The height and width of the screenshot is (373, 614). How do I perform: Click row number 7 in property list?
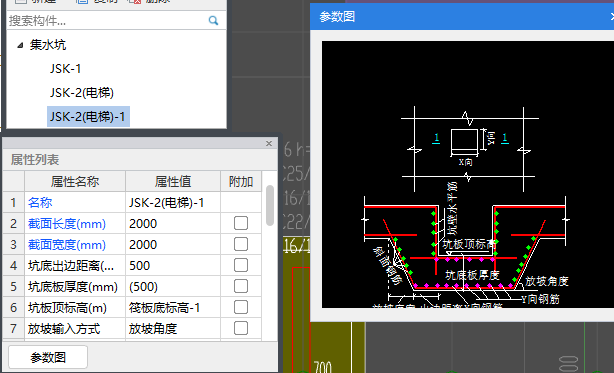[x=14, y=329]
